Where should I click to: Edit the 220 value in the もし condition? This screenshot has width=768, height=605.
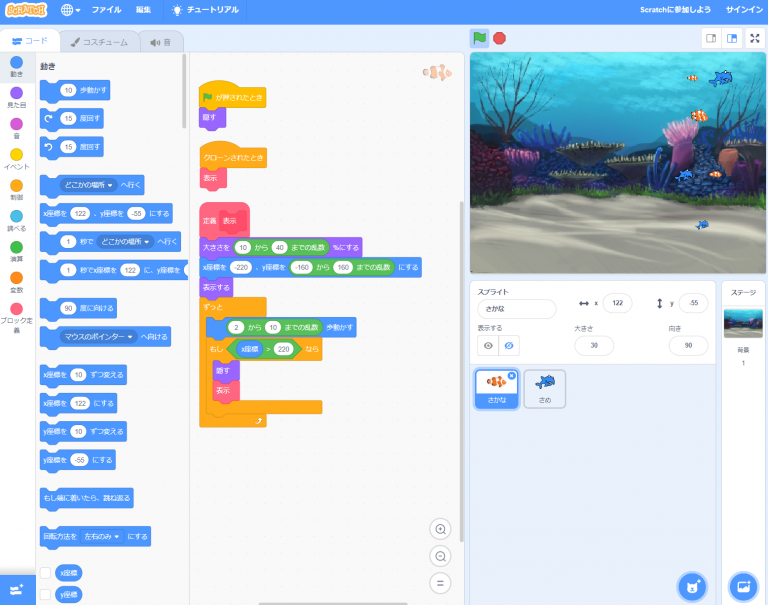[x=284, y=349]
